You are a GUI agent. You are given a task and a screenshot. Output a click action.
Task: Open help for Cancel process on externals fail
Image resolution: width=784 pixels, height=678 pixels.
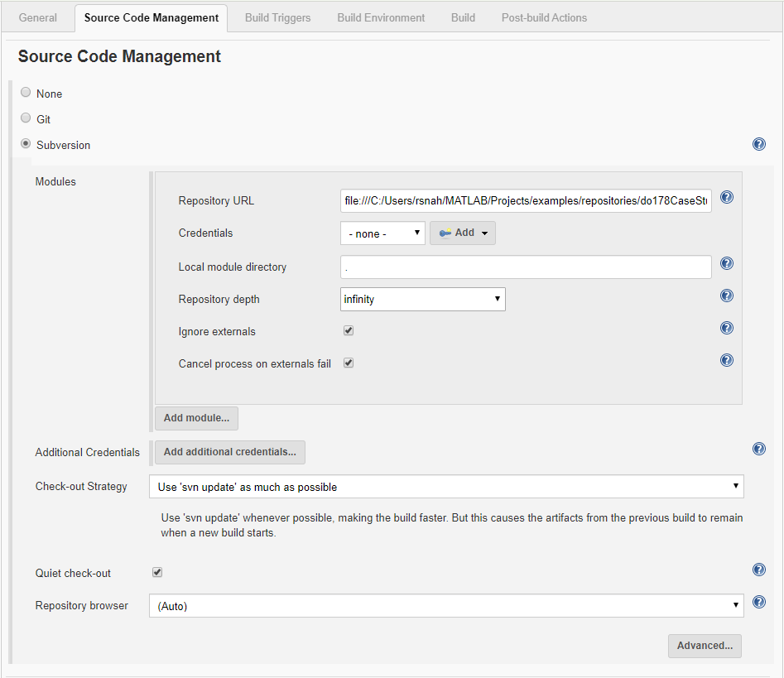726,360
